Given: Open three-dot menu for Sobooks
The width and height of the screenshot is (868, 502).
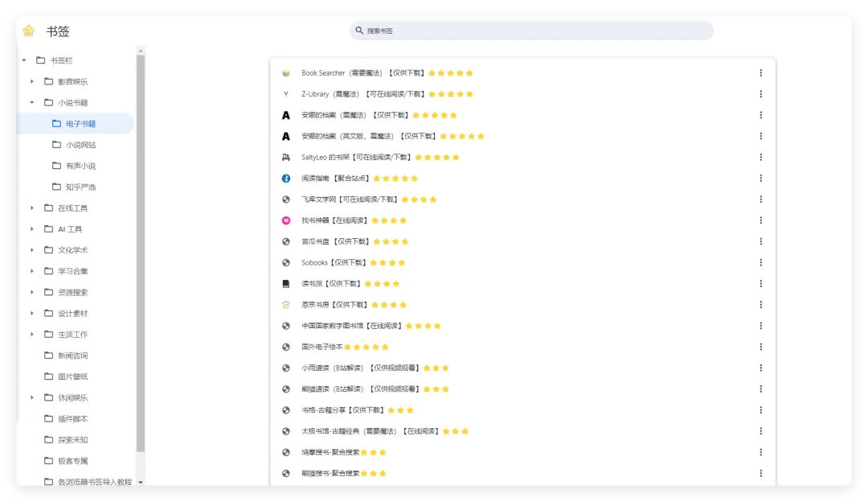Looking at the screenshot, I should 760,262.
